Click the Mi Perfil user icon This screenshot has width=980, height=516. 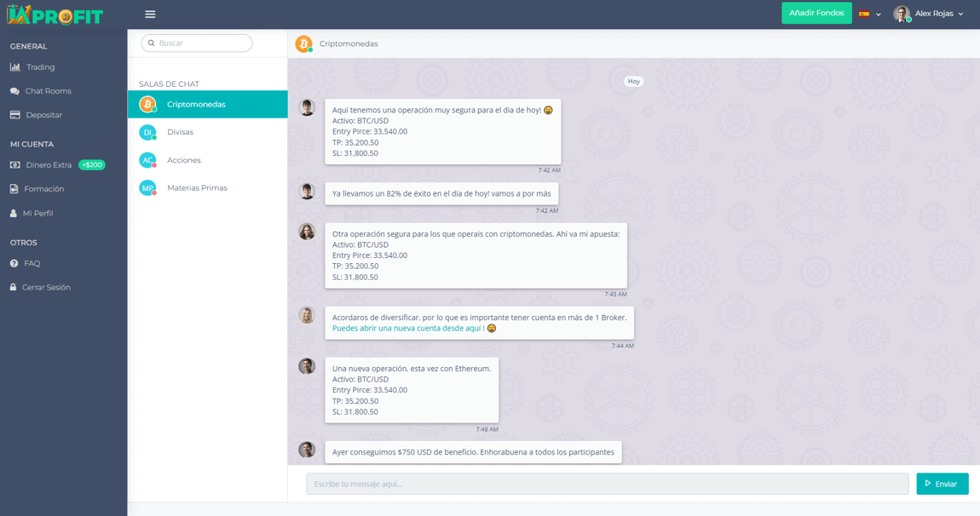pyautogui.click(x=14, y=214)
